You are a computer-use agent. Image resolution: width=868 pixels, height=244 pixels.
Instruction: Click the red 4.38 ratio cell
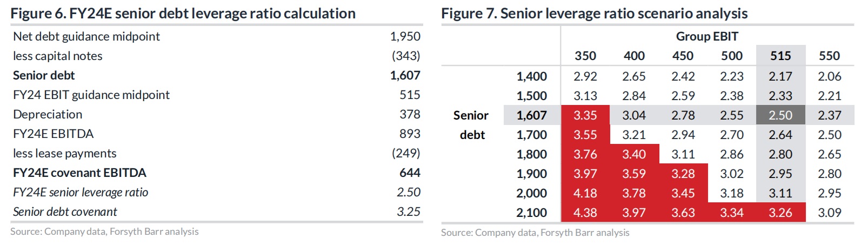pos(585,213)
